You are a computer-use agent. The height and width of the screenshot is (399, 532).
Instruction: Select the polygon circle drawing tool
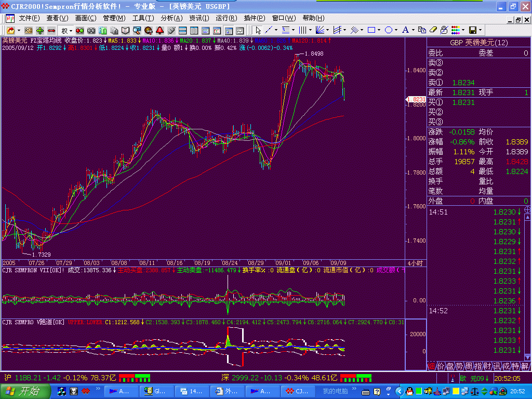389,30
